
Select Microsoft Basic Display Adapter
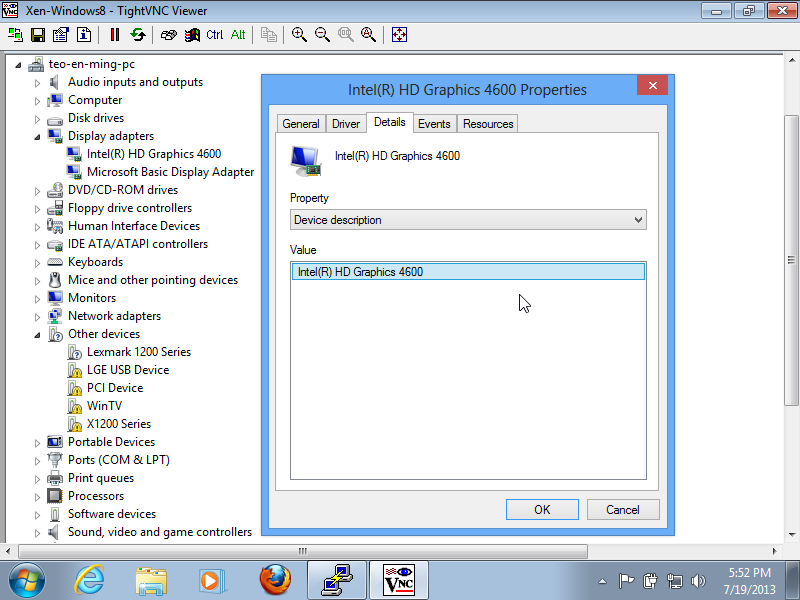(170, 172)
